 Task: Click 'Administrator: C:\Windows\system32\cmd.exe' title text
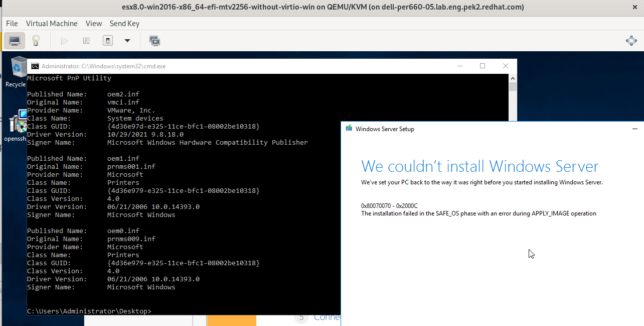103,66
